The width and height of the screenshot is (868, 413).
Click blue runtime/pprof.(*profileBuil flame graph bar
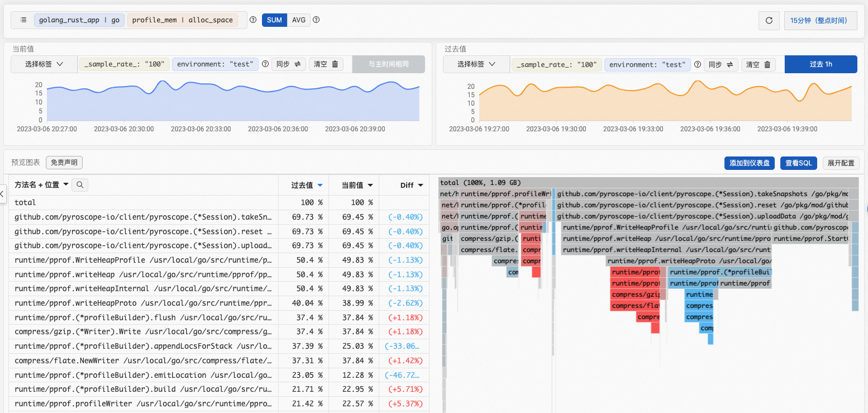(x=720, y=272)
